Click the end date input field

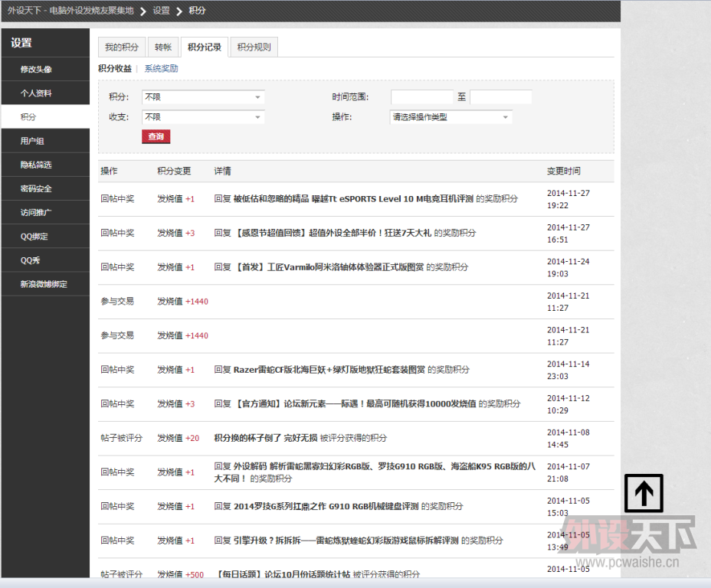(500, 97)
